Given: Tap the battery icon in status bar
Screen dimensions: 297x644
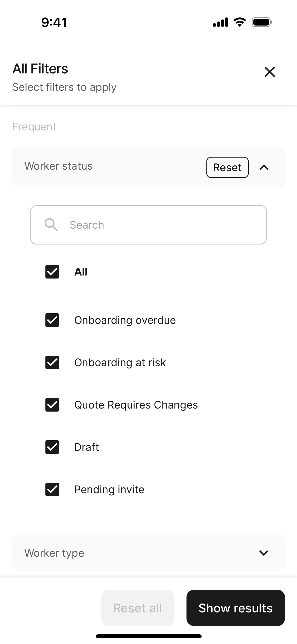Looking at the screenshot, I should (x=262, y=22).
